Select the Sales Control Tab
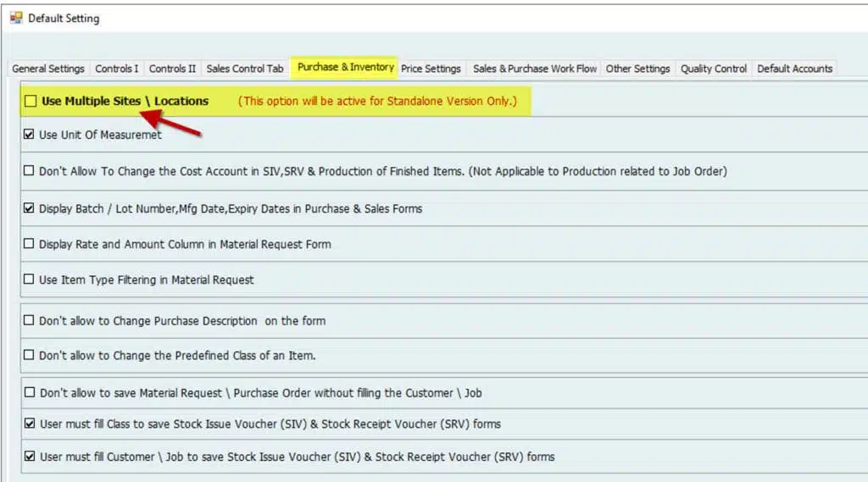The image size is (868, 482). (245, 69)
